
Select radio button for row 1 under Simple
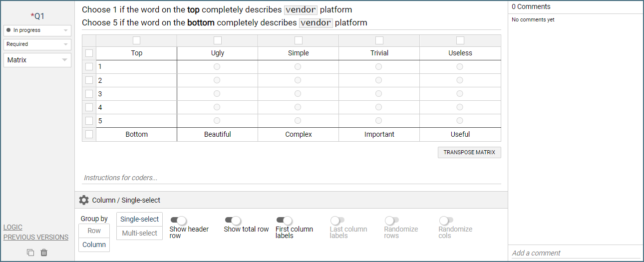(x=298, y=67)
